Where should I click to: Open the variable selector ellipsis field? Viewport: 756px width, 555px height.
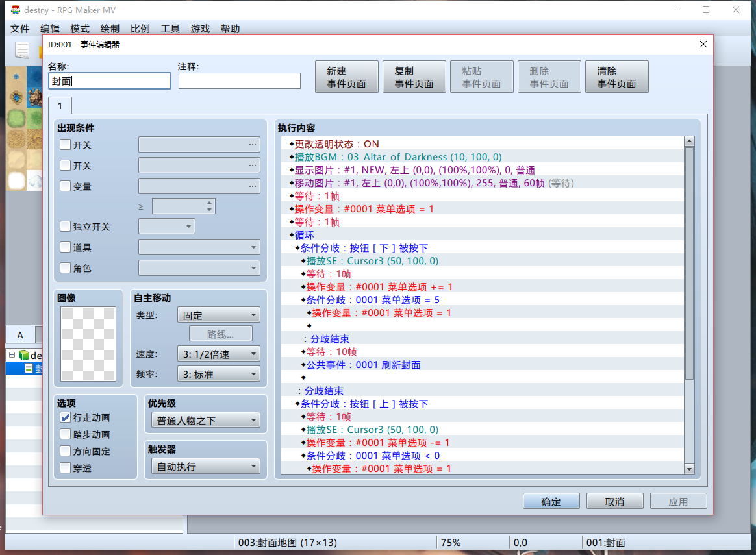[199, 186]
